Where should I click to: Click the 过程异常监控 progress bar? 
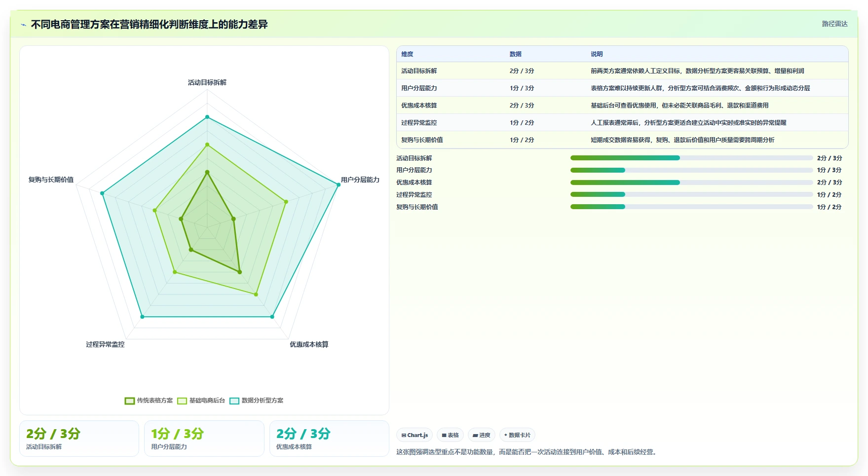click(x=691, y=194)
